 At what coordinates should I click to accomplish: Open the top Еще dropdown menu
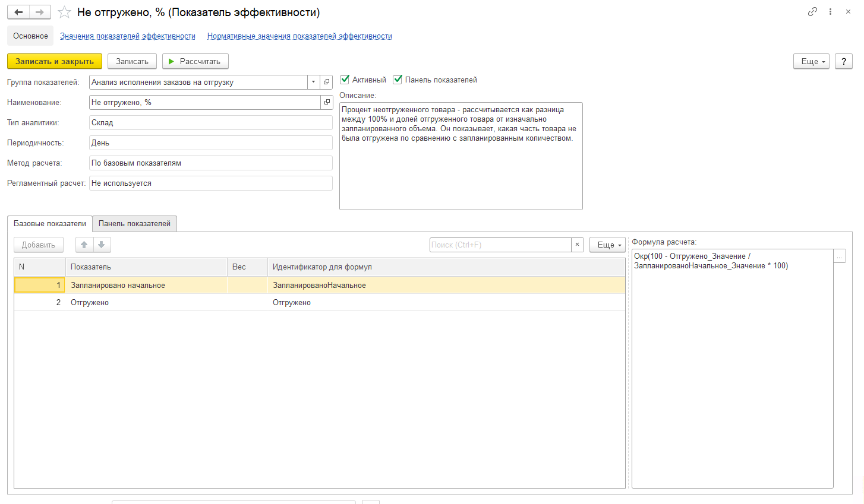pos(811,61)
